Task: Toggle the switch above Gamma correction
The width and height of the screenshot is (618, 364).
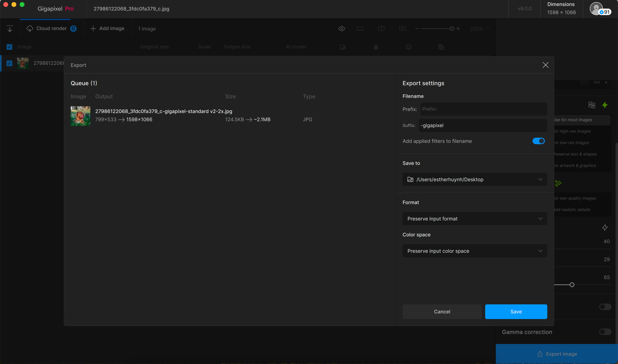Action: pos(605,307)
